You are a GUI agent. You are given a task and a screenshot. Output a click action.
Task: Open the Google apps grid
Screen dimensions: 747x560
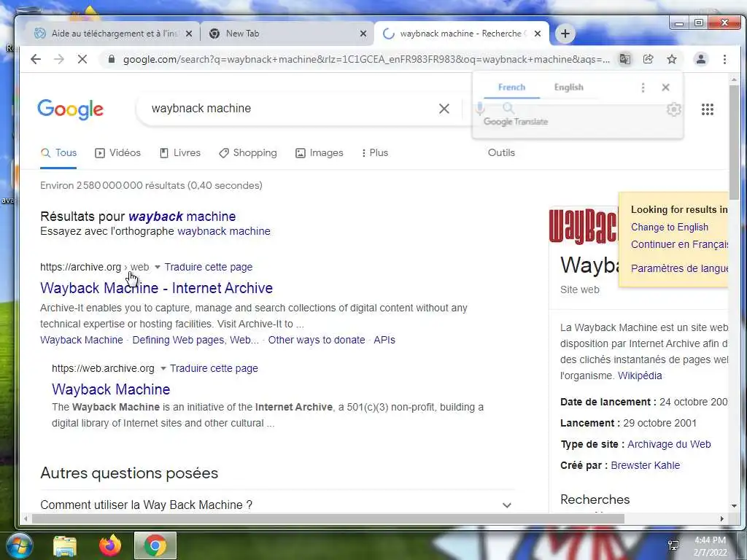(x=708, y=109)
